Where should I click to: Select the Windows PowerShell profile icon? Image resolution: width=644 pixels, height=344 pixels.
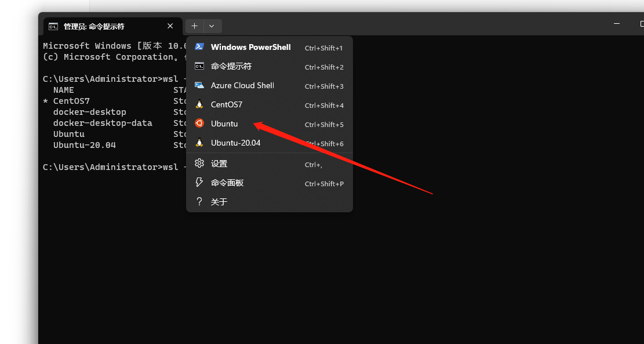pos(199,47)
